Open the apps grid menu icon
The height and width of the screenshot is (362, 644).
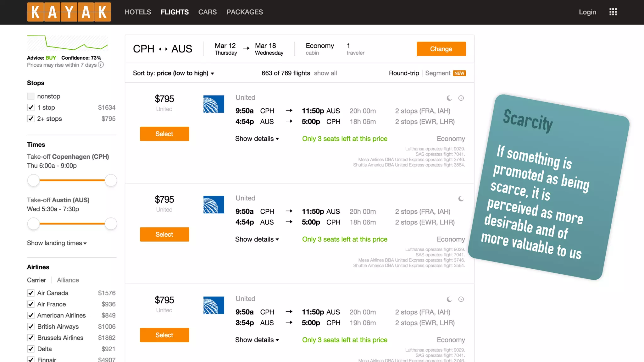click(613, 12)
